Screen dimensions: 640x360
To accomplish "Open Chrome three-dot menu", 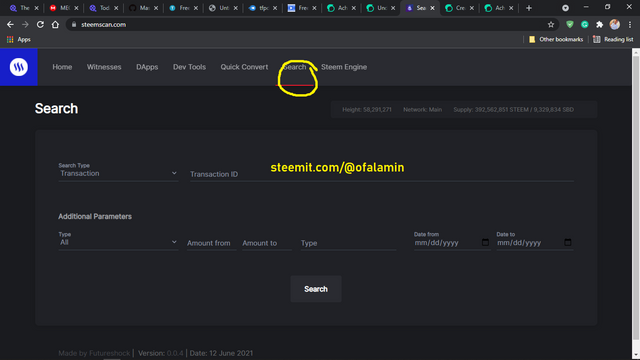I will tap(630, 24).
